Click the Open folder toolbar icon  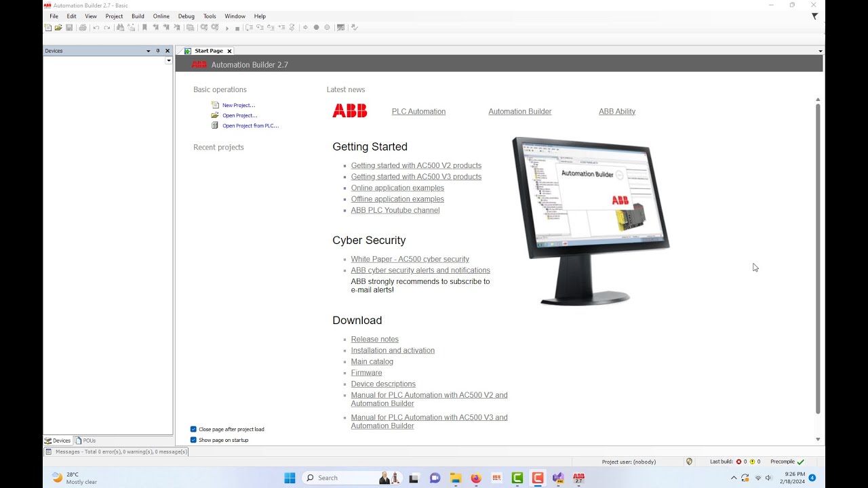(x=58, y=28)
